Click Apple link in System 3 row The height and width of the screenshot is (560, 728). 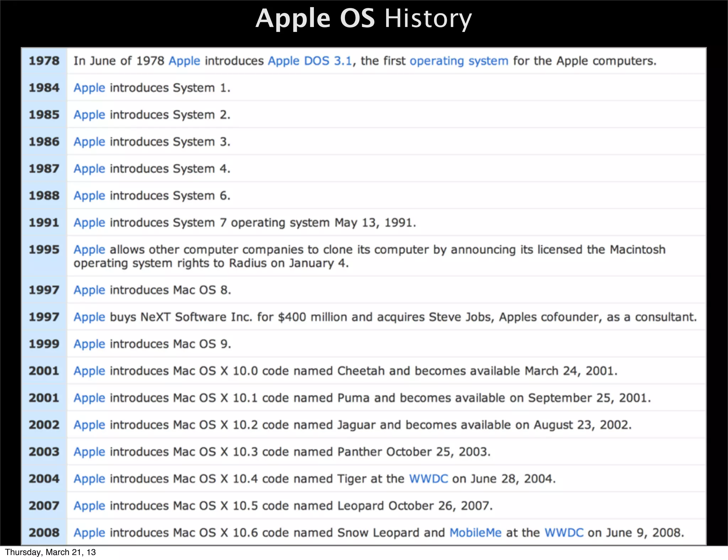coord(89,142)
